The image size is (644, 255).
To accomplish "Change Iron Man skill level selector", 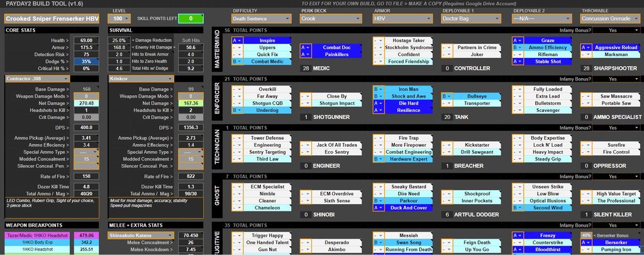I will 378,89.
